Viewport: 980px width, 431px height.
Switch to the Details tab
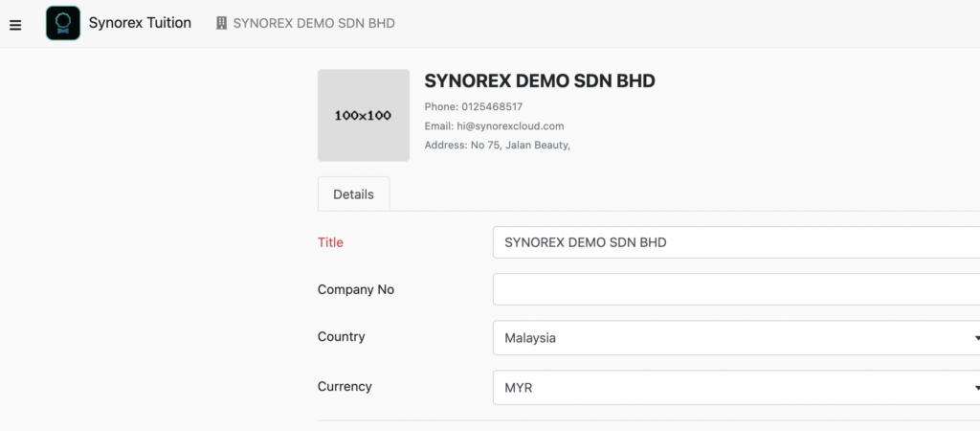(x=354, y=193)
